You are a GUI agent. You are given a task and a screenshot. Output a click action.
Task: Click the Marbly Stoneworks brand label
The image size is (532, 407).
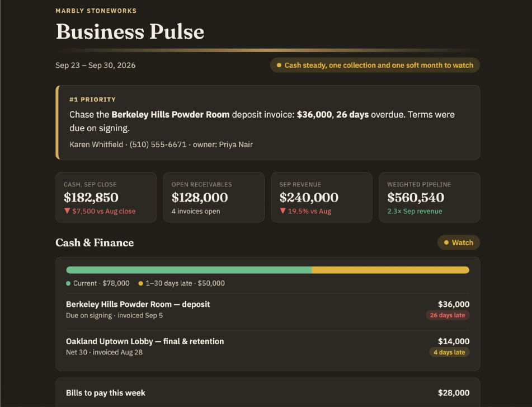pyautogui.click(x=96, y=11)
